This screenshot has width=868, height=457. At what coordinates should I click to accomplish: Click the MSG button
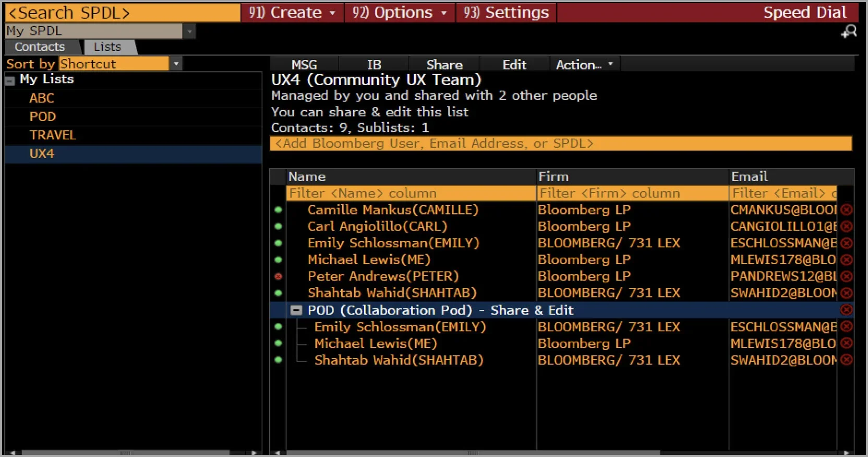pos(304,65)
